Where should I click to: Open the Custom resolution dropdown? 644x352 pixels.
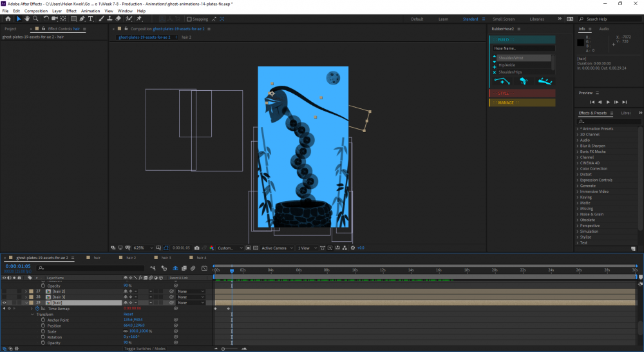coord(230,248)
